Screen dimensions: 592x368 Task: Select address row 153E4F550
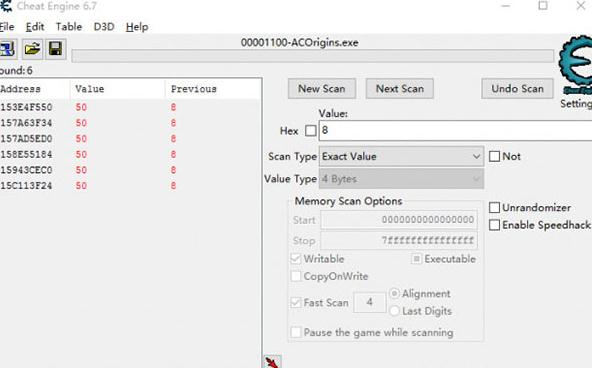(130, 107)
